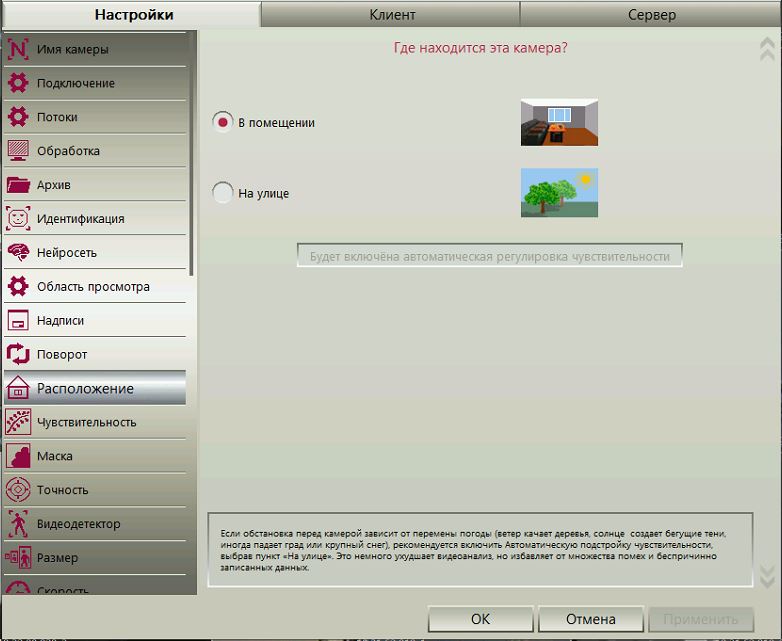
Task: Click the Архив folder icon
Action: click(18, 185)
